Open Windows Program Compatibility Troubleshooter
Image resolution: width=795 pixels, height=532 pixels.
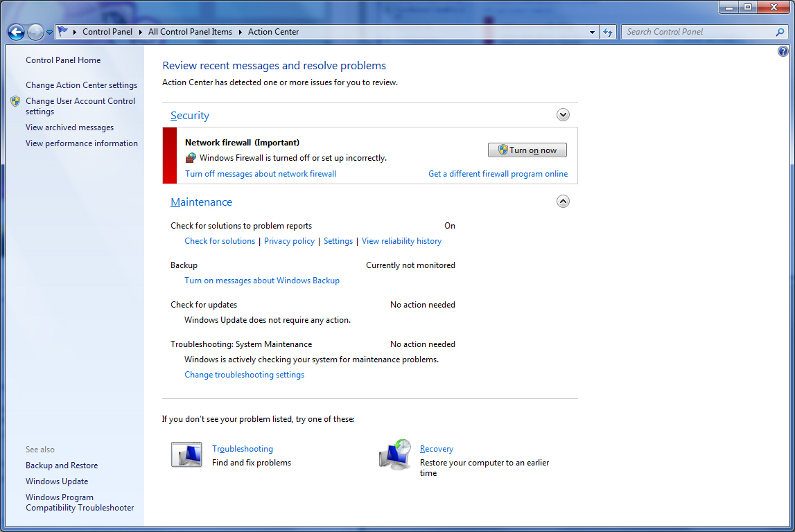pos(80,503)
